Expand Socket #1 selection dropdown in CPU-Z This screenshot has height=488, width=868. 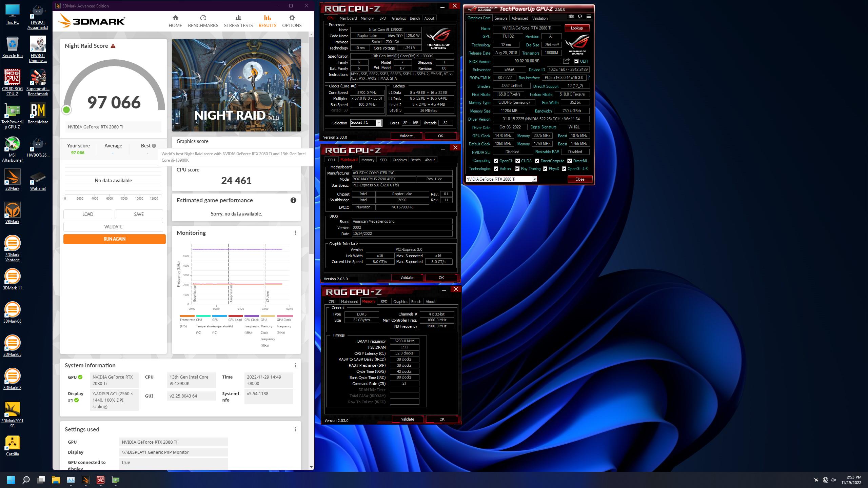[x=379, y=123]
